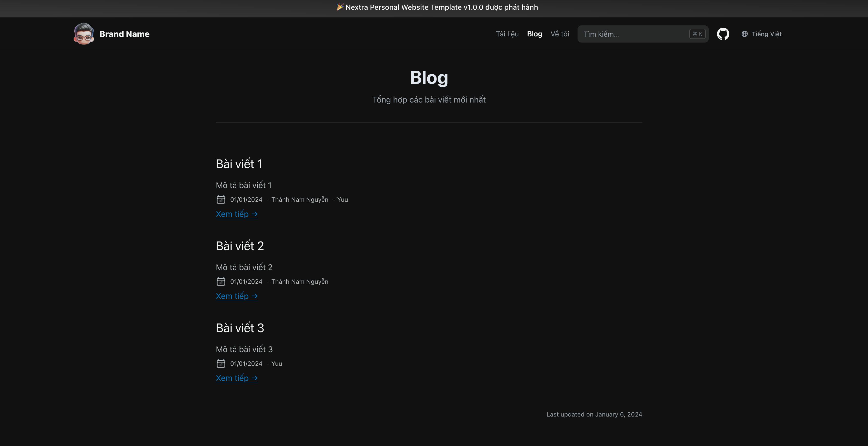Click the brand avatar logo

tap(84, 34)
